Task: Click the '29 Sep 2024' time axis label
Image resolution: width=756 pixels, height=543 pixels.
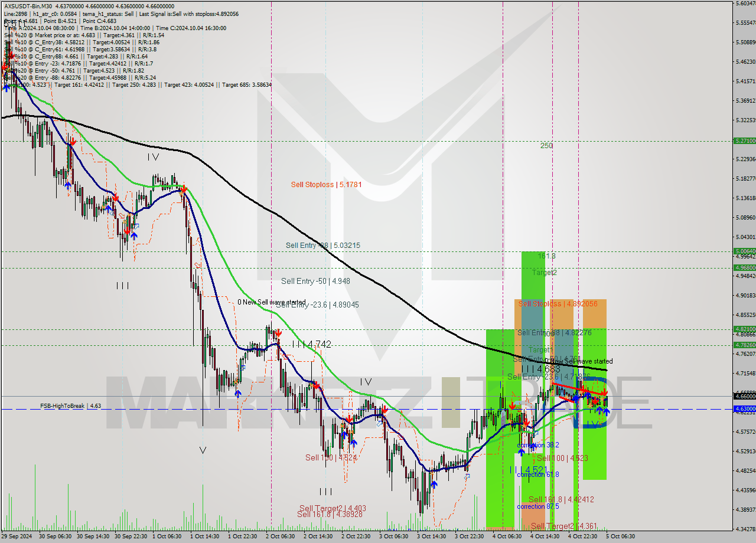Action: coord(16,537)
